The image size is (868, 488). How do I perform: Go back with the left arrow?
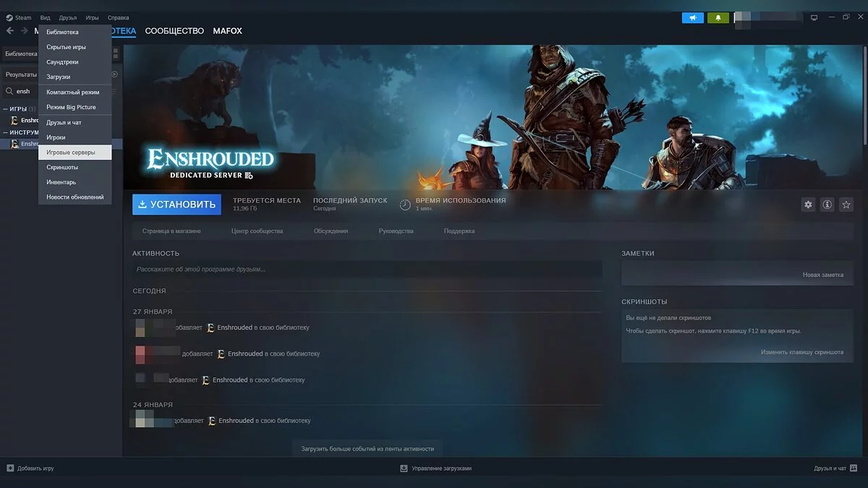[10, 31]
